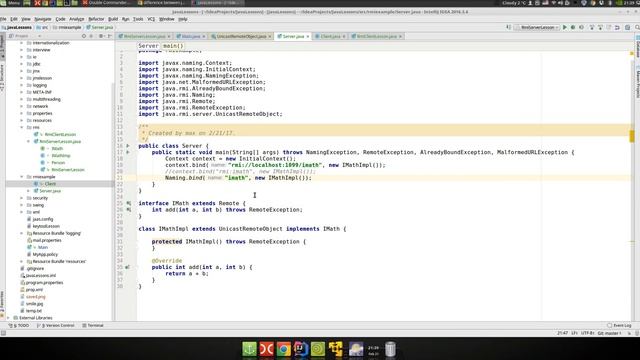Open Project Structure from the toolbar

point(628,27)
